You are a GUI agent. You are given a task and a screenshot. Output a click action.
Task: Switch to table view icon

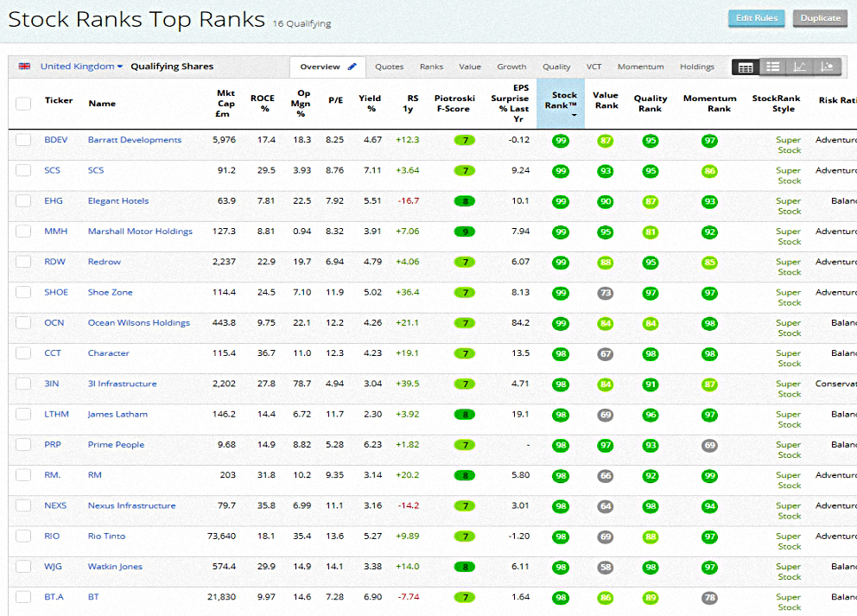(x=746, y=67)
